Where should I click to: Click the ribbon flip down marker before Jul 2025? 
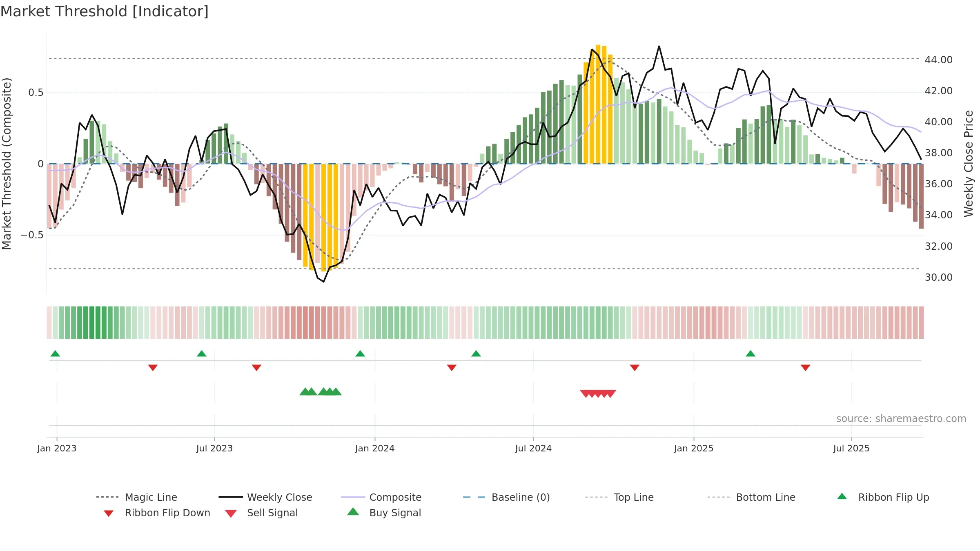805,368
